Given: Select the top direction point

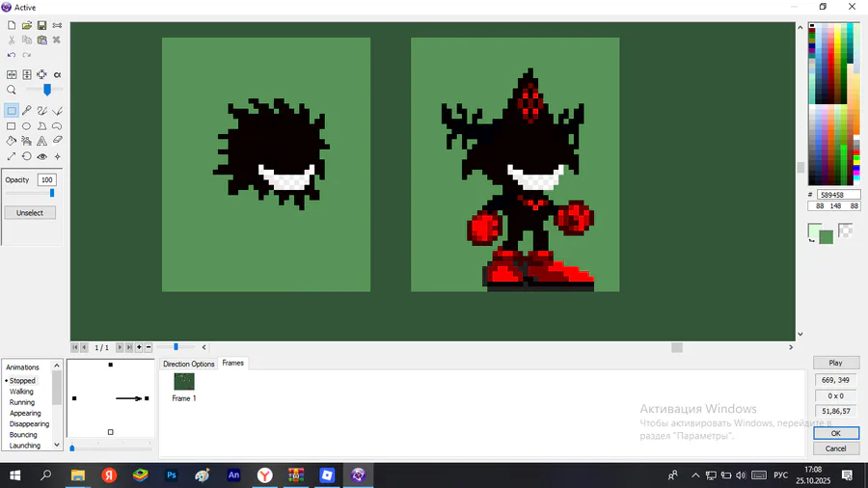Looking at the screenshot, I should 111,365.
